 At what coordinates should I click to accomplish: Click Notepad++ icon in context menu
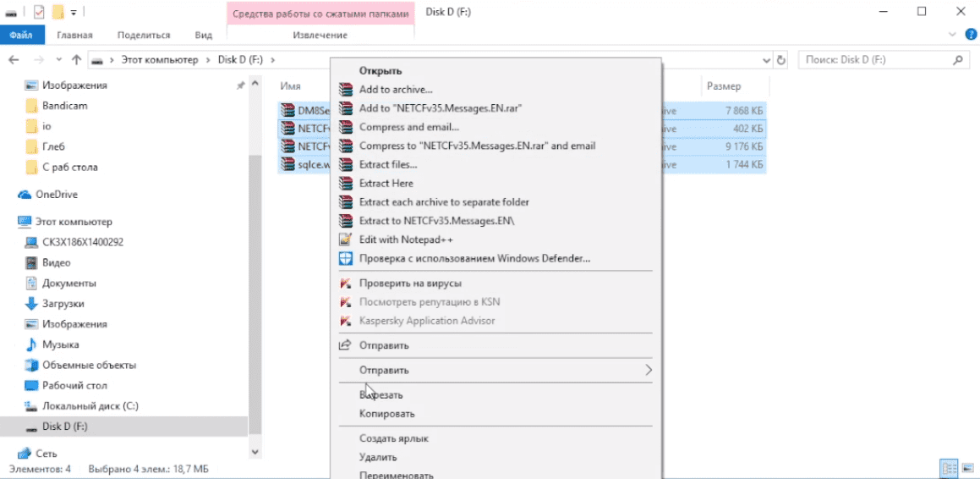coord(345,239)
